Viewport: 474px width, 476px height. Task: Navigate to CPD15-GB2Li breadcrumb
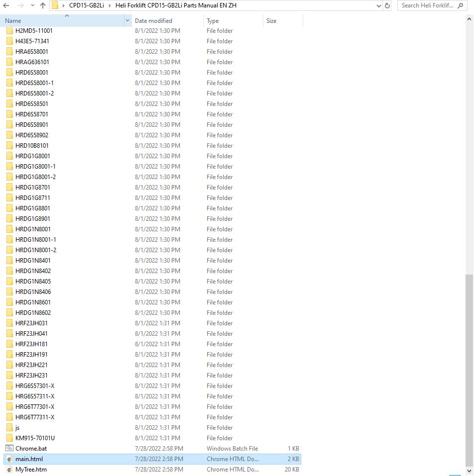[87, 5]
